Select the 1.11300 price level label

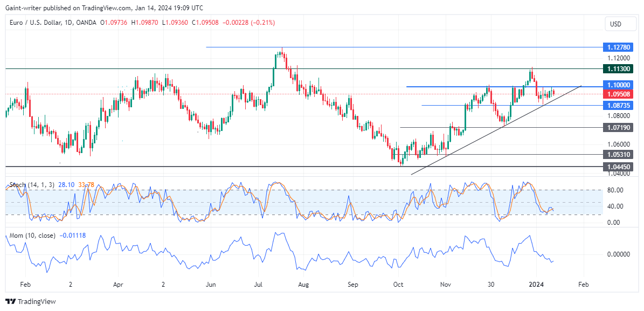618,68
